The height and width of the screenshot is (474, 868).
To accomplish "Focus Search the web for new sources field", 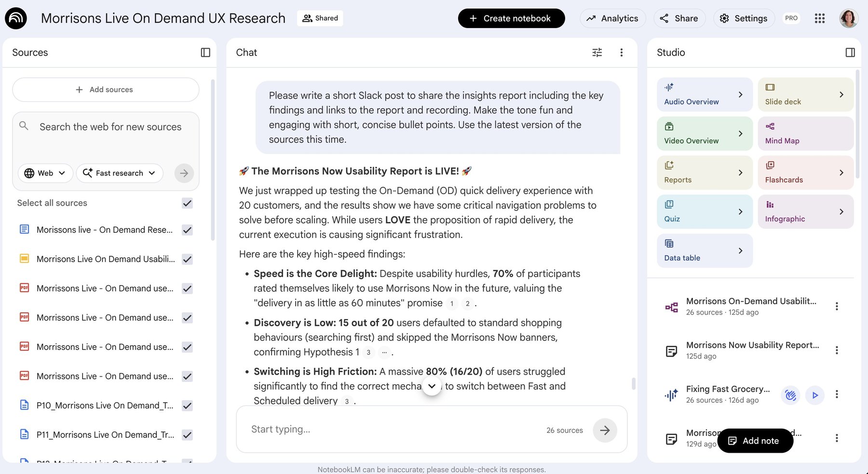I will 110,127.
